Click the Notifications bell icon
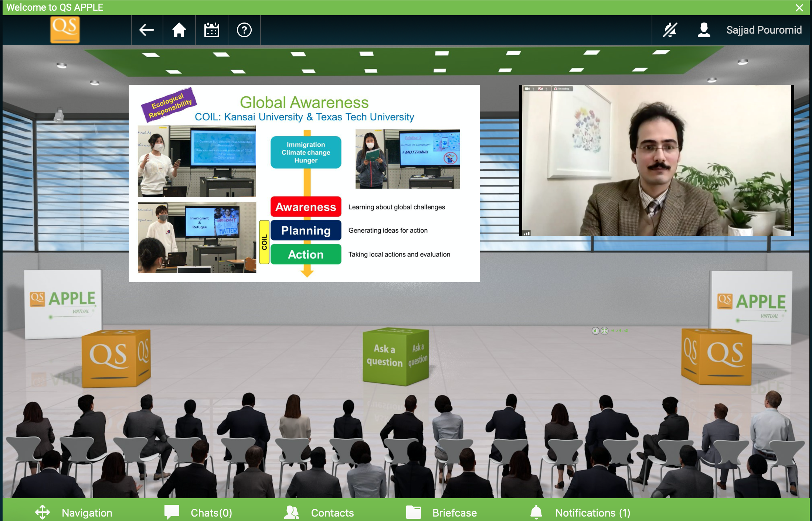 (536, 512)
